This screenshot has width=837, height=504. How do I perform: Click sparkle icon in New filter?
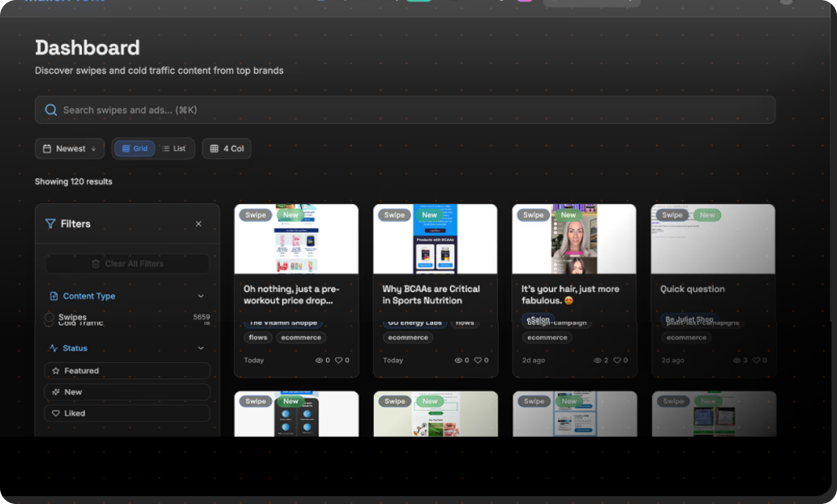(x=55, y=392)
